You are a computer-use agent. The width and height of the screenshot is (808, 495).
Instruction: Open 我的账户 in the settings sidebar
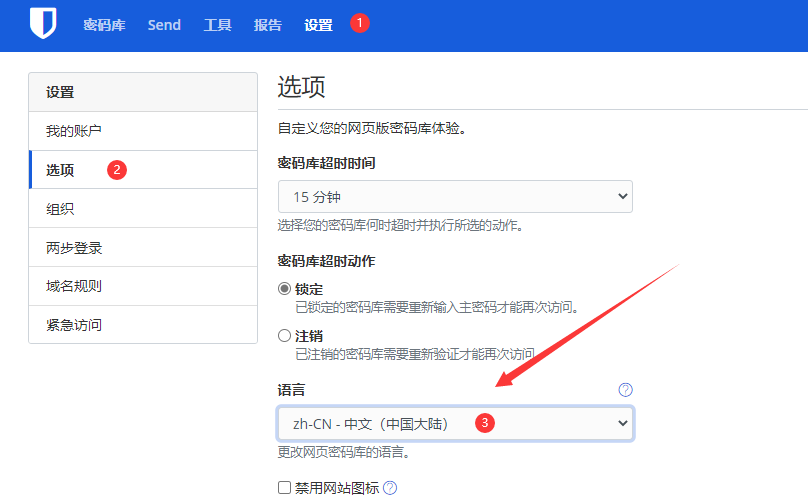click(x=74, y=131)
